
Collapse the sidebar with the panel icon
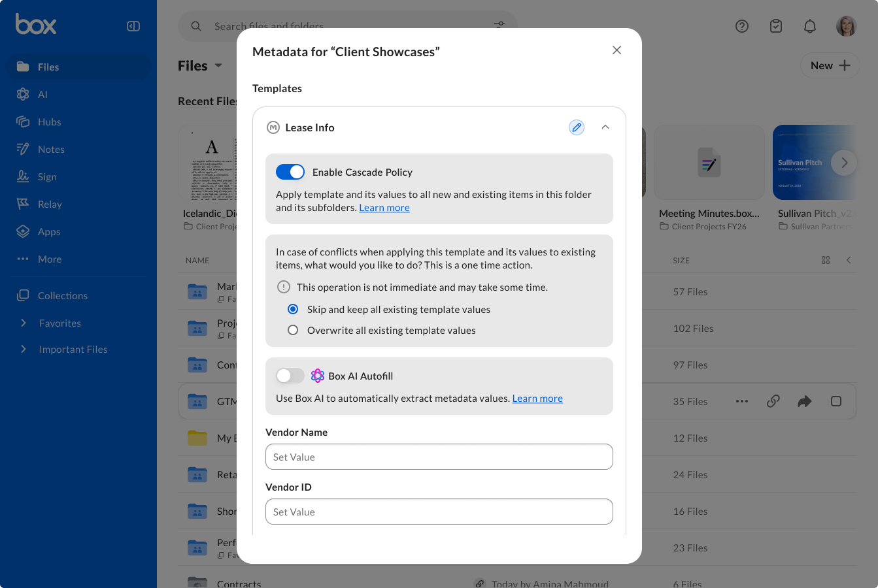coord(133,26)
